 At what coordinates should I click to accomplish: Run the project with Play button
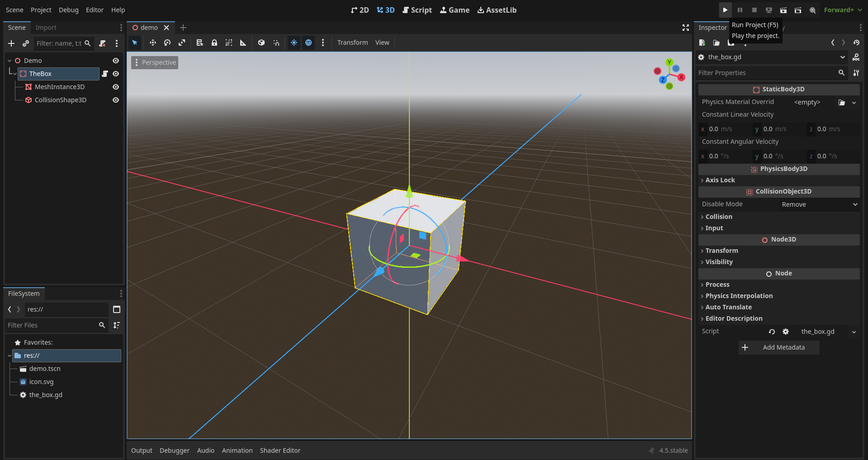tap(725, 10)
